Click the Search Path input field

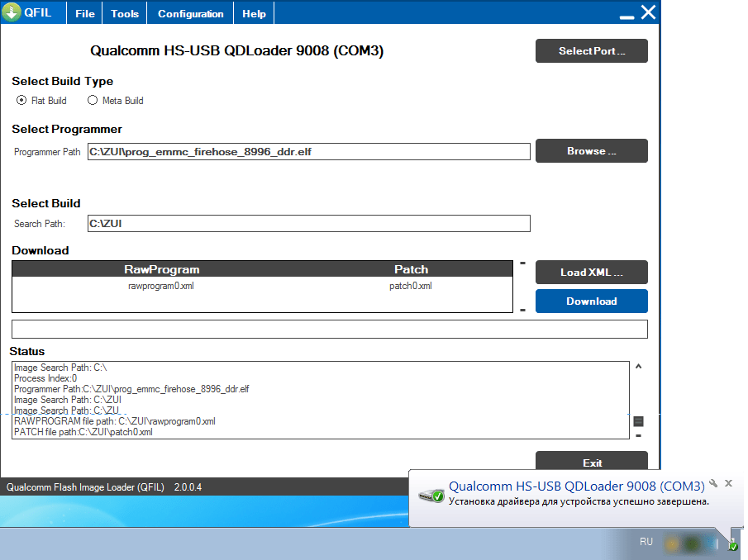(308, 224)
